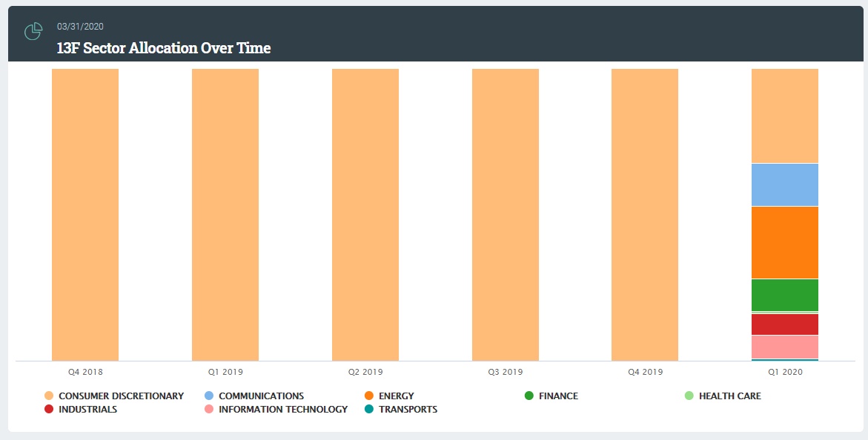Click the pie chart icon in header
This screenshot has height=440, width=868.
click(x=33, y=31)
